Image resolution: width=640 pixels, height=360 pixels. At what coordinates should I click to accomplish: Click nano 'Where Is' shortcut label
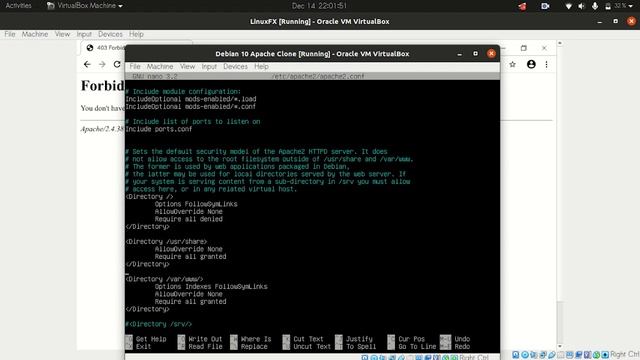point(256,339)
